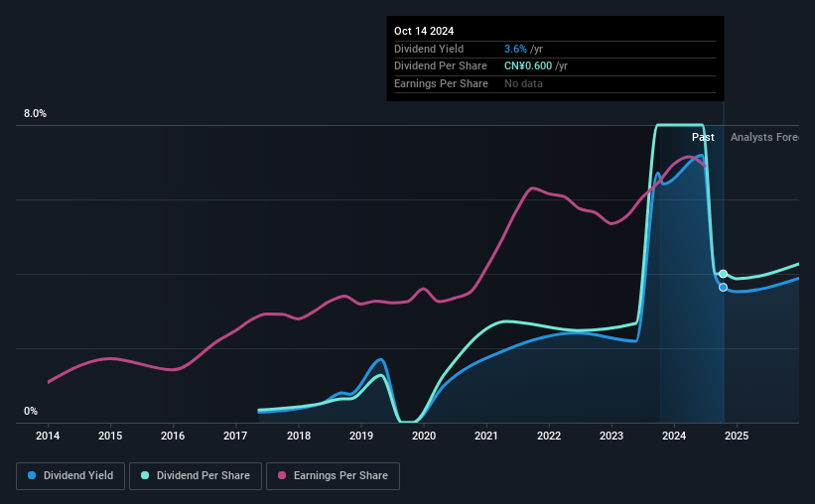Click the 8.0% y-axis label
Image resolution: width=815 pixels, height=504 pixels.
tap(35, 114)
